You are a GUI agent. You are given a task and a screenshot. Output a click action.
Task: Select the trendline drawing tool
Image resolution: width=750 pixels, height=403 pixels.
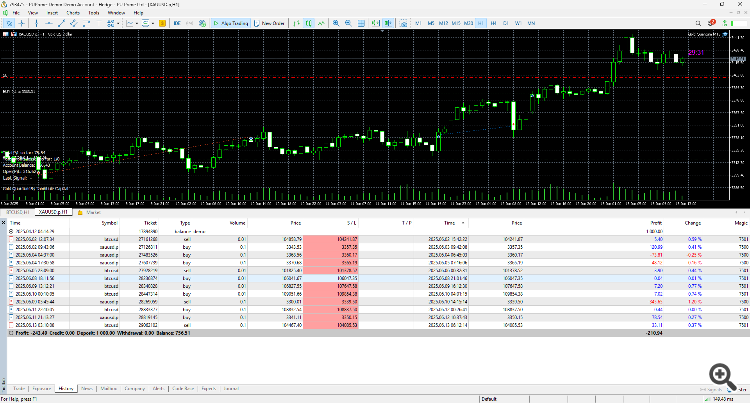tap(61, 23)
